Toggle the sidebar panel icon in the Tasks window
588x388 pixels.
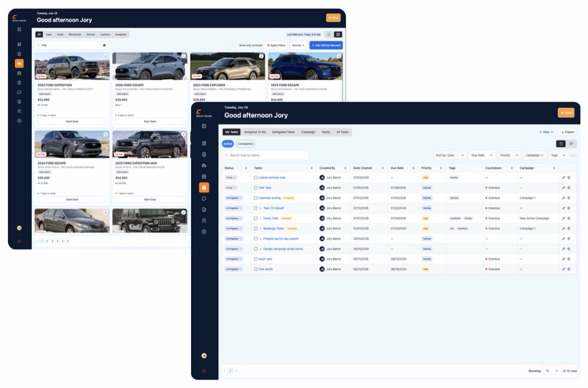tap(204, 126)
